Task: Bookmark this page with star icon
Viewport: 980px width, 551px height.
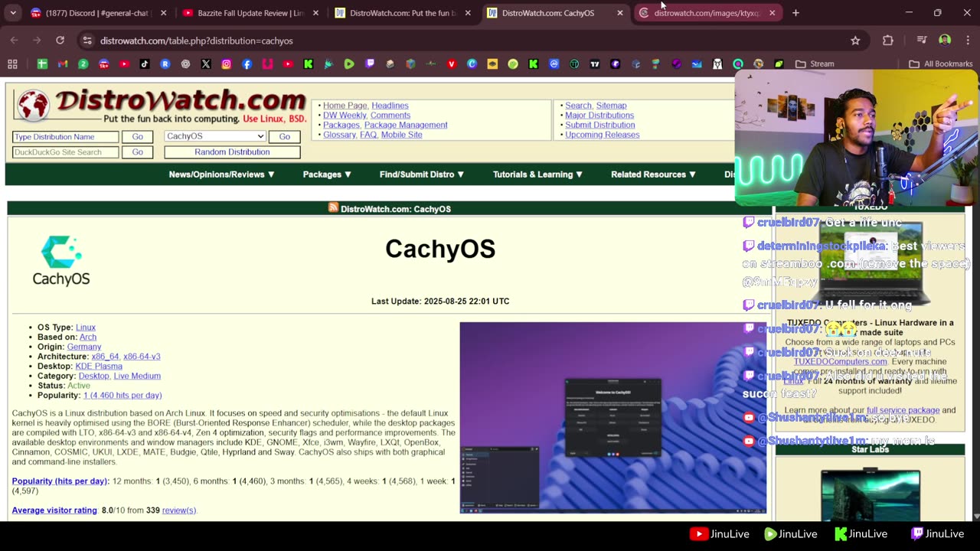Action: click(855, 41)
